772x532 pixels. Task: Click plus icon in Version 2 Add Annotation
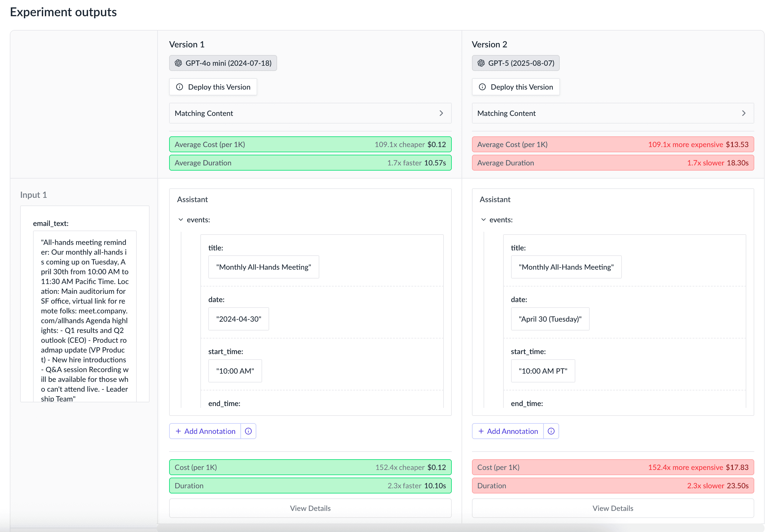(481, 431)
